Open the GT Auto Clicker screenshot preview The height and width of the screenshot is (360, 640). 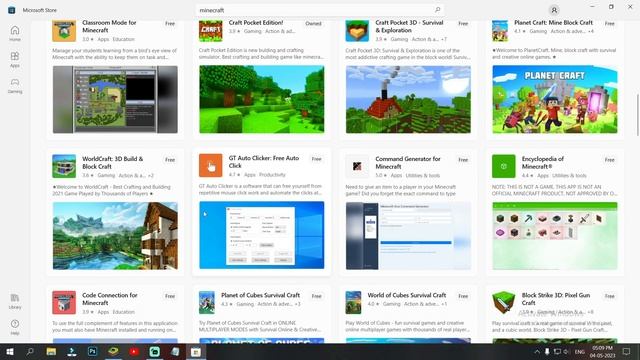[262, 235]
